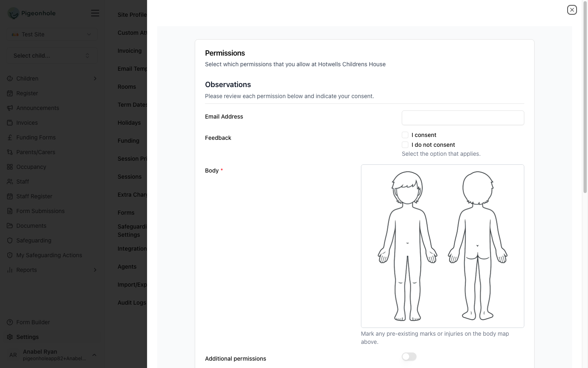Click the Safeguarding shield icon
Screen dimensions: 588x368
(10, 240)
